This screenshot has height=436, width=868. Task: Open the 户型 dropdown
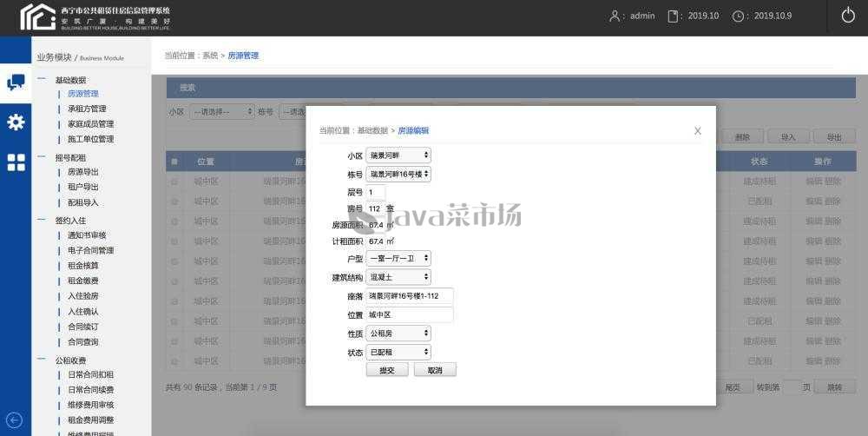pos(398,258)
